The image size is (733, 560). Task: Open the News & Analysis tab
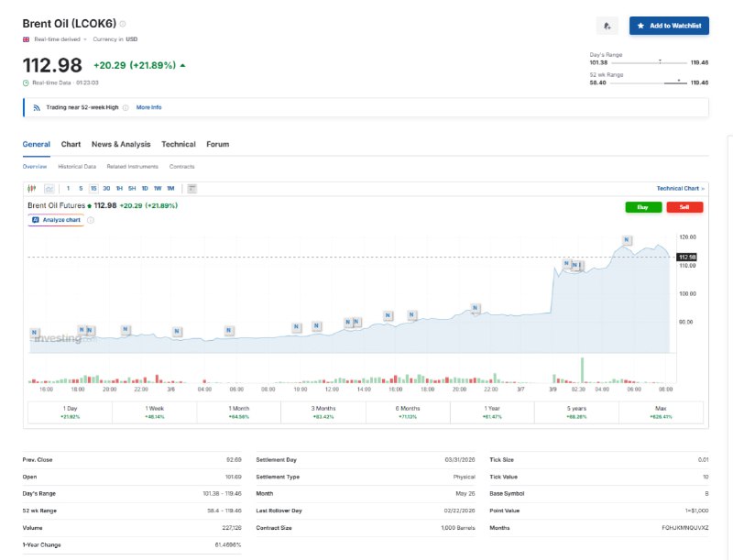tap(121, 144)
